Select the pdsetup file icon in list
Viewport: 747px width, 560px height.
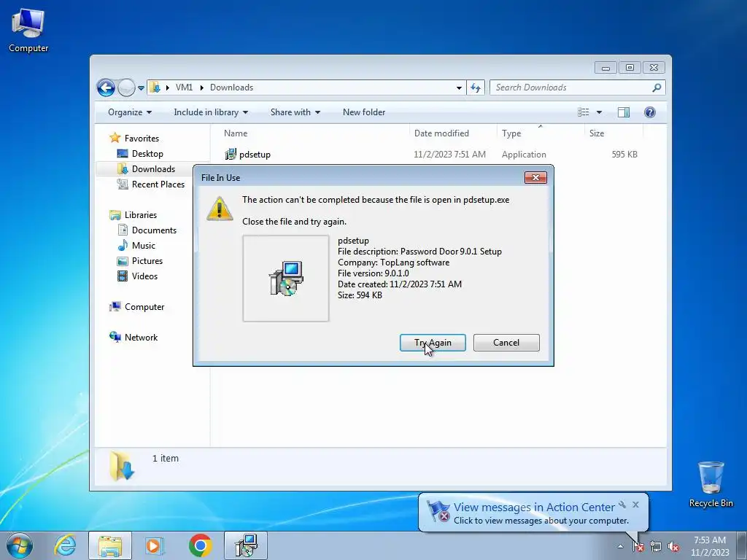pos(231,155)
